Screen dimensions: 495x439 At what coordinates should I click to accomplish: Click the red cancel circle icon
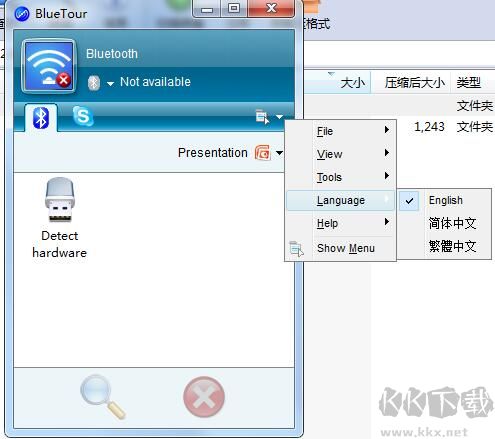coord(204,397)
